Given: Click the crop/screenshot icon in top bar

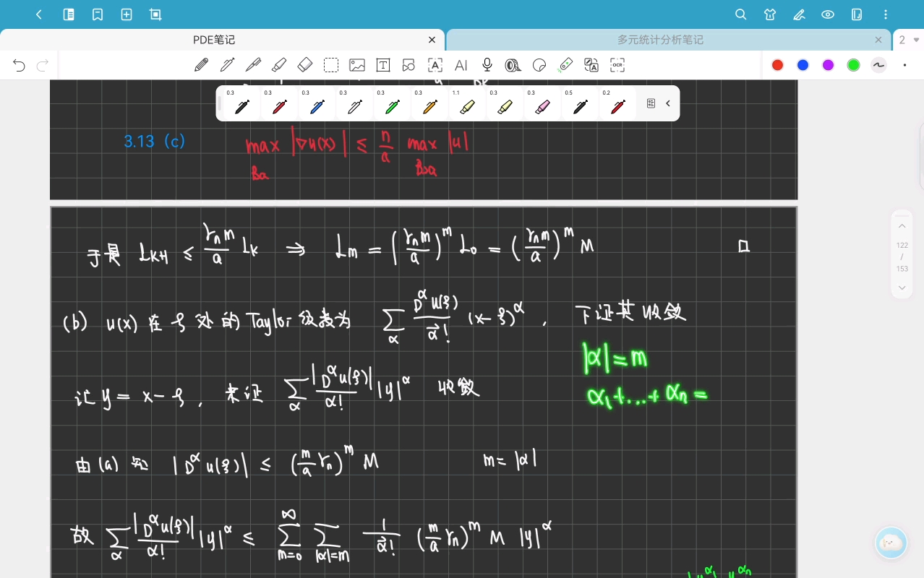Looking at the screenshot, I should point(155,14).
